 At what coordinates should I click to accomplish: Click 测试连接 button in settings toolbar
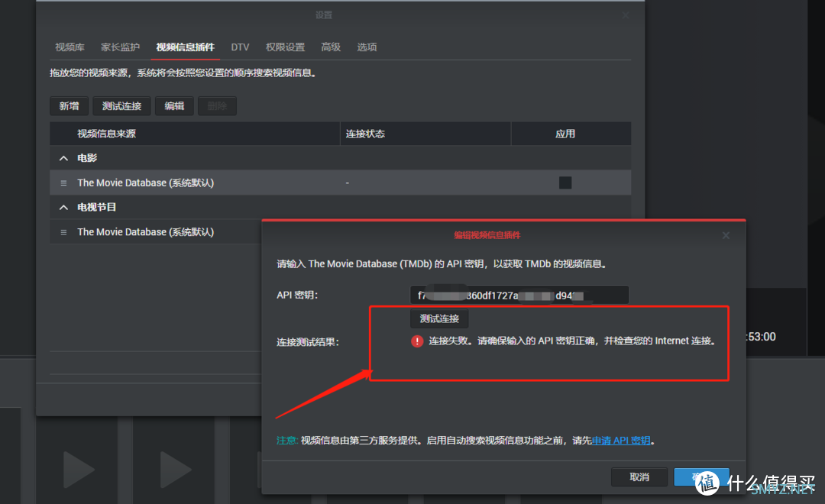point(121,105)
